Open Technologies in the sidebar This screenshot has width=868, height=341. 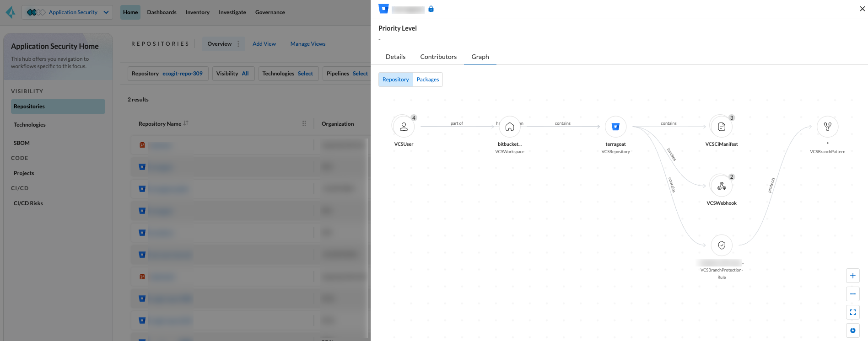click(x=30, y=125)
